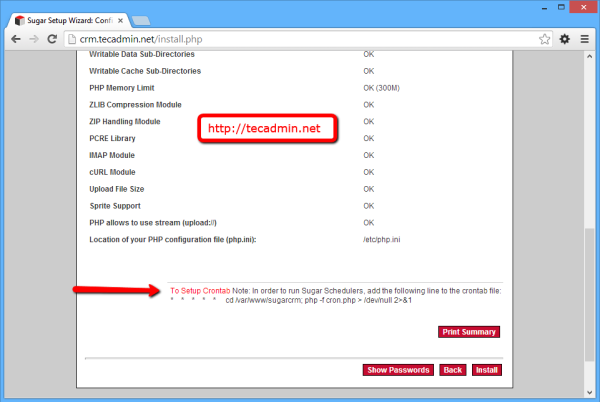The image size is (600, 402).
Task: Click the Install button
Action: [486, 370]
